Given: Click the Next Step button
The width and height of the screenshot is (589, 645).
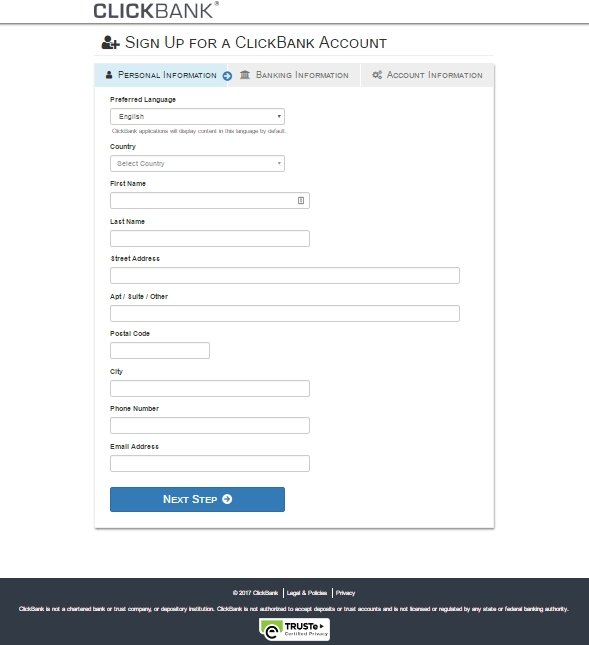Looking at the screenshot, I should 197,499.
